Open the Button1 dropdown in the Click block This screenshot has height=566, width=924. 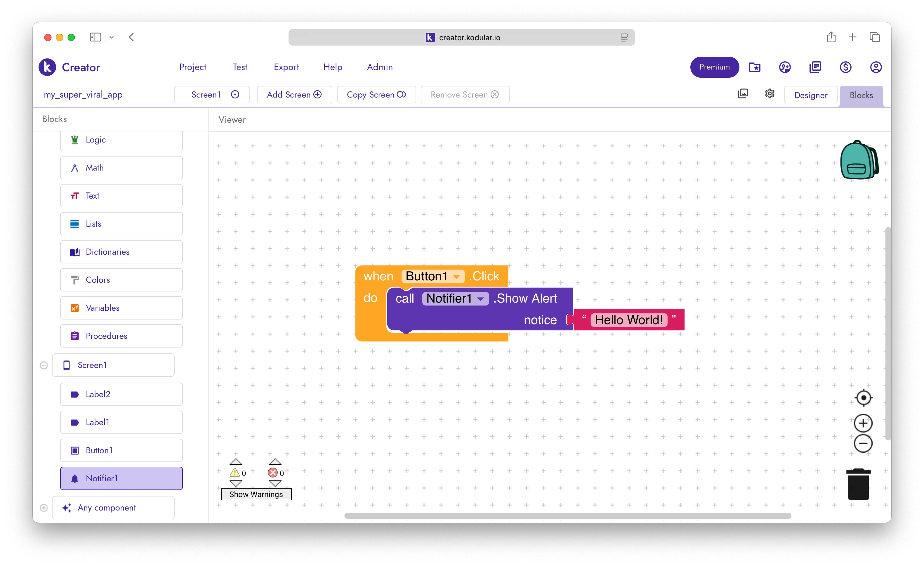(457, 277)
